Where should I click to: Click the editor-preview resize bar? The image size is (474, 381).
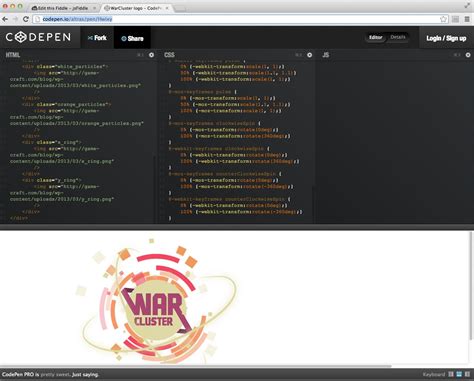point(237,227)
